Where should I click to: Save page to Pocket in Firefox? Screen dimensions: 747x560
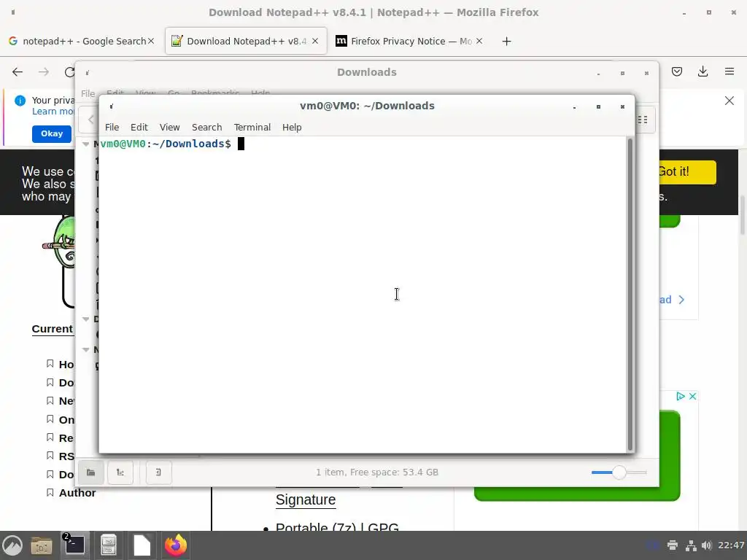click(677, 71)
